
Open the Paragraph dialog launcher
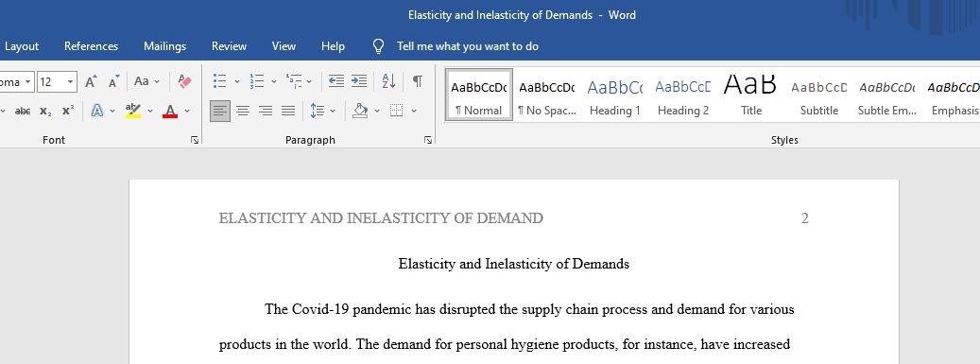[x=428, y=140]
